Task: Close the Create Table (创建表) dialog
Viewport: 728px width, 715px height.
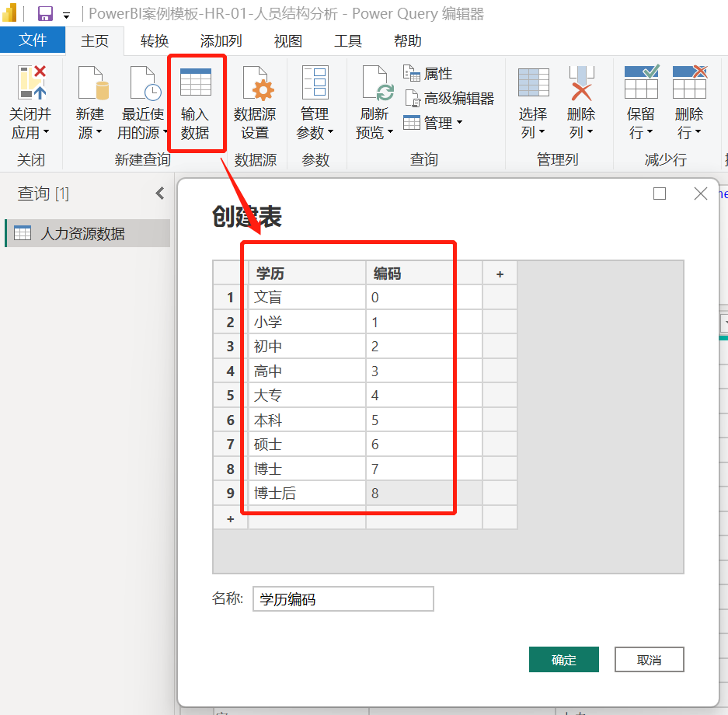Action: point(701,194)
